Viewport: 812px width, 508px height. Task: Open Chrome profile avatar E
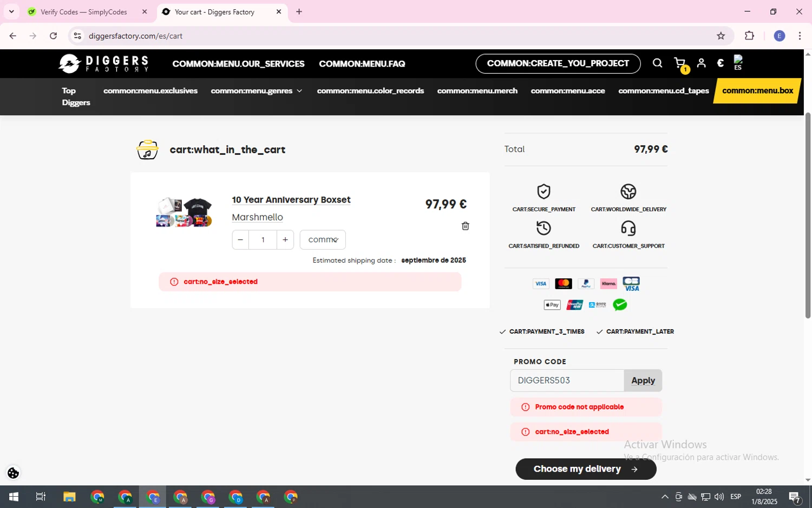779,36
